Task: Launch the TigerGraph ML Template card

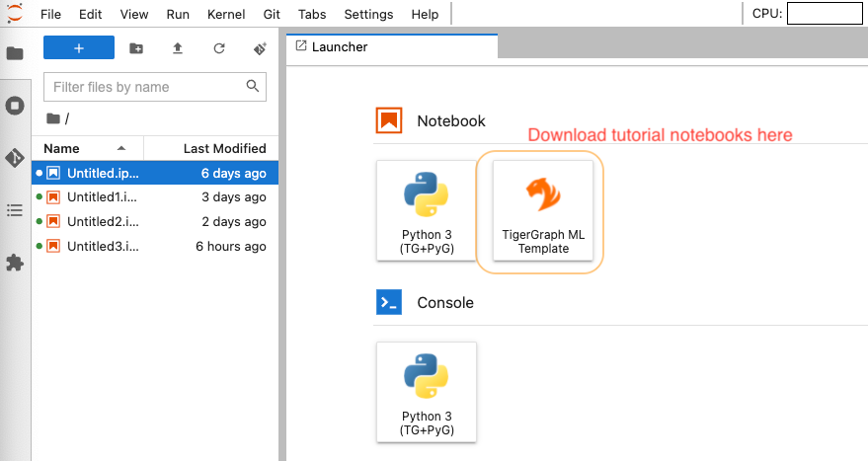Action: pyautogui.click(x=543, y=210)
